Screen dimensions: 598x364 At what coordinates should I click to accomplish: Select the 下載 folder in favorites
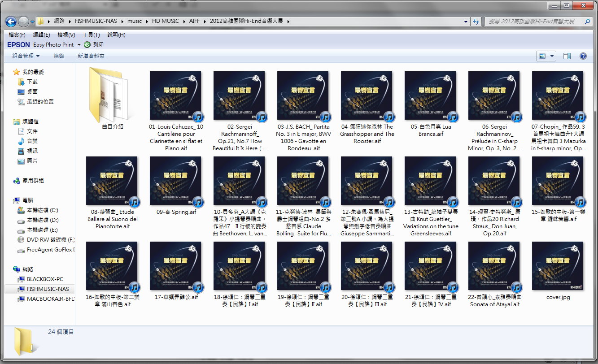point(32,82)
